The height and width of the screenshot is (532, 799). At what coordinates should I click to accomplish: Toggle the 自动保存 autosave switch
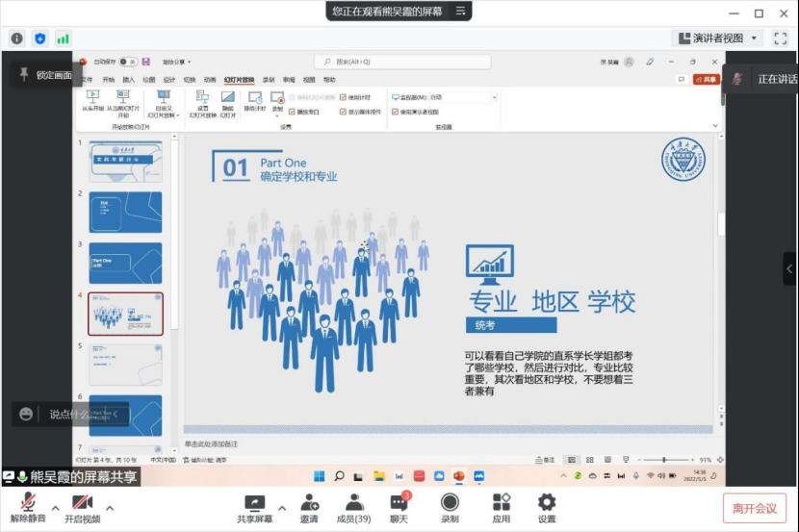[x=129, y=62]
